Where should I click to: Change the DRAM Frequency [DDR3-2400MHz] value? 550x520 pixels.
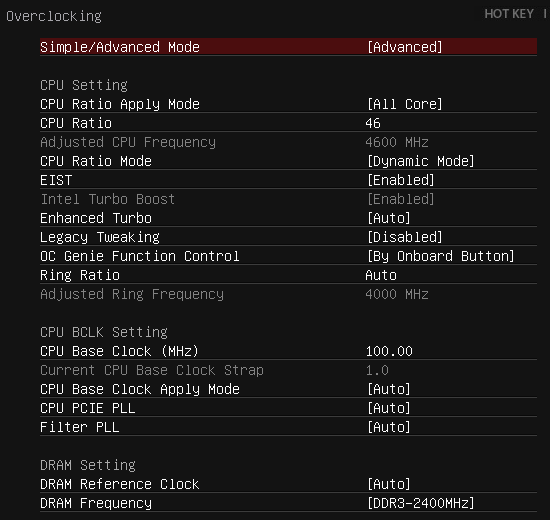tap(421, 503)
